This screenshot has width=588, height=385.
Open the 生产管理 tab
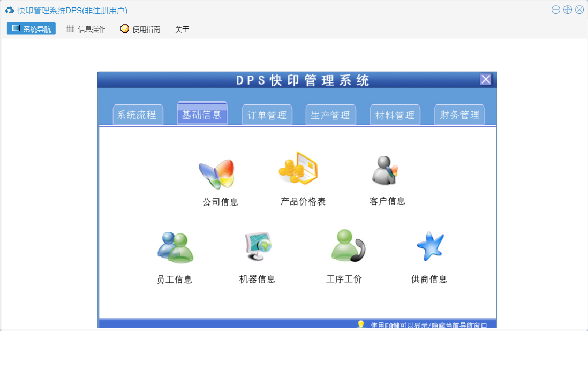(x=331, y=115)
